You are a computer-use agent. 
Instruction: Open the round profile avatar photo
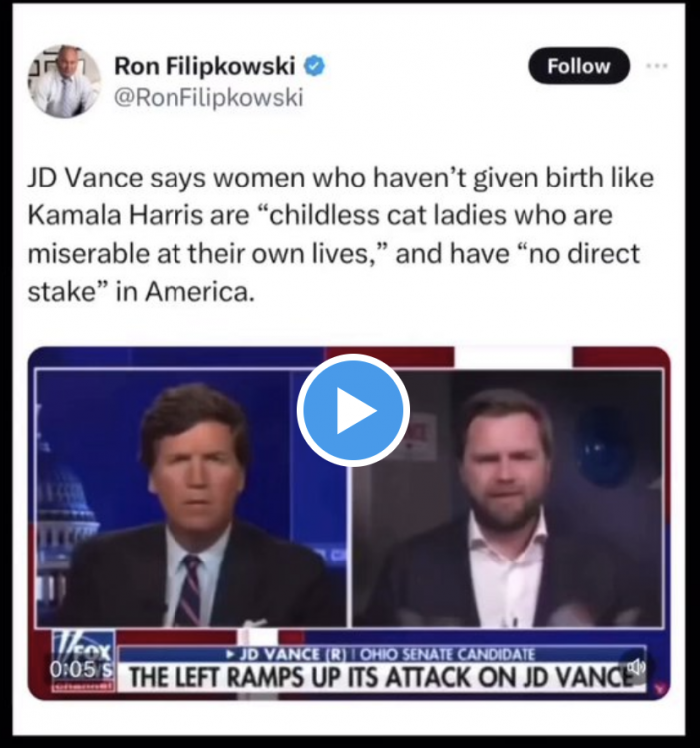[x=66, y=82]
